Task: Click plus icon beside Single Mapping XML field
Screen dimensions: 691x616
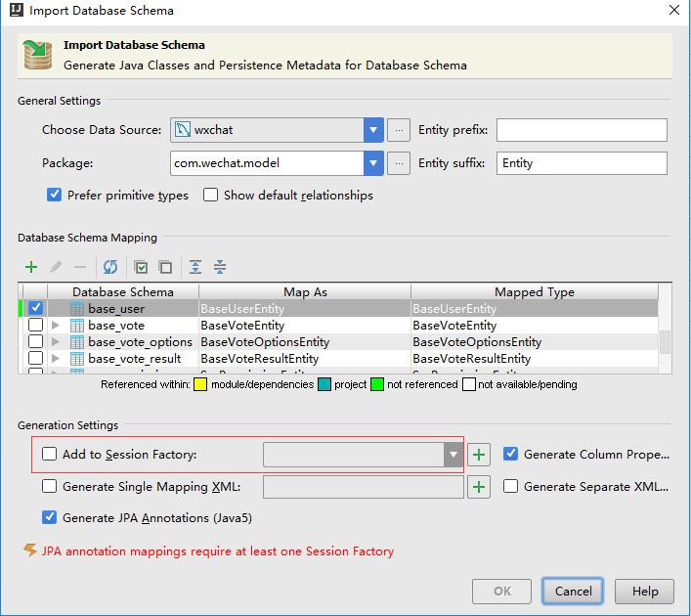Action: coord(479,487)
